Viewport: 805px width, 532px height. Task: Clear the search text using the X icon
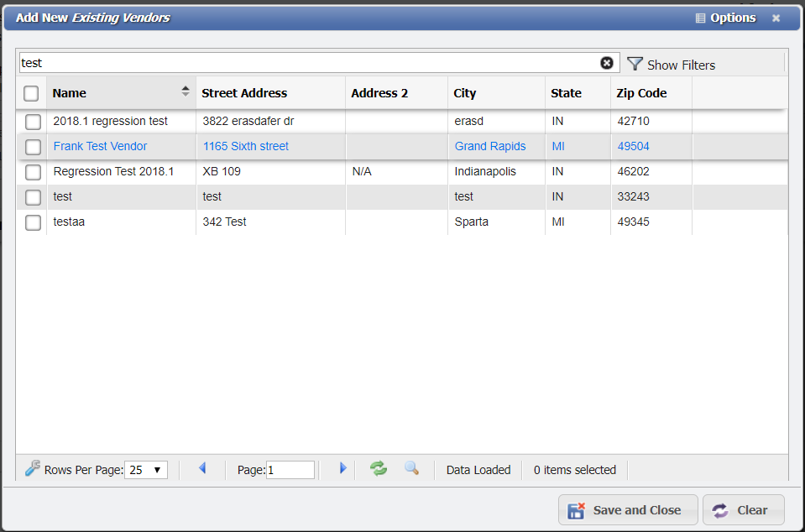point(607,62)
